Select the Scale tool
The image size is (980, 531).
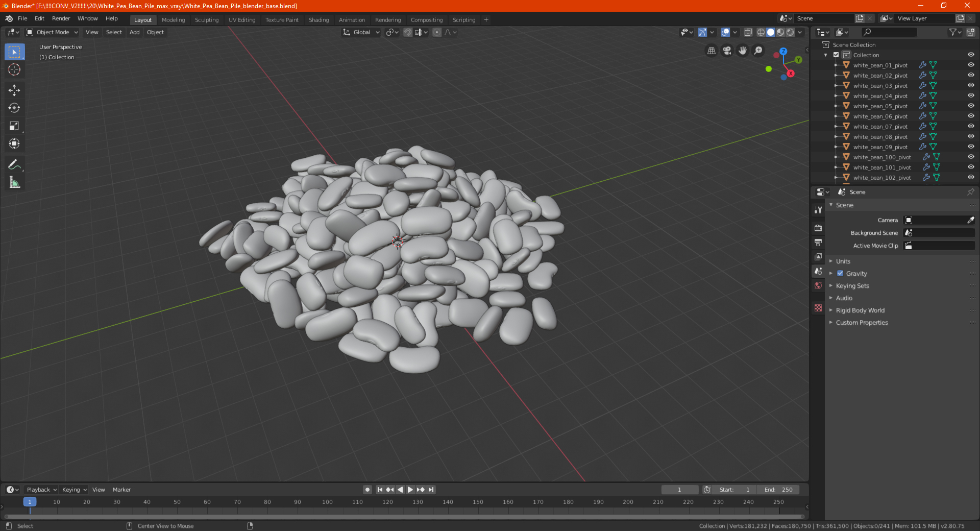(x=14, y=126)
